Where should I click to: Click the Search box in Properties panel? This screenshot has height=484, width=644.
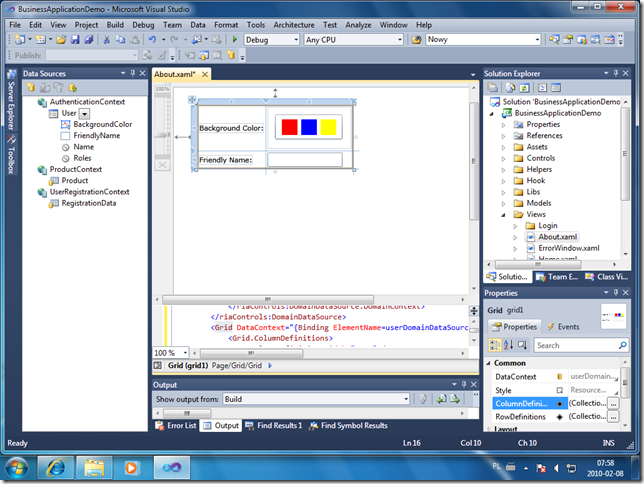pyautogui.click(x=581, y=346)
